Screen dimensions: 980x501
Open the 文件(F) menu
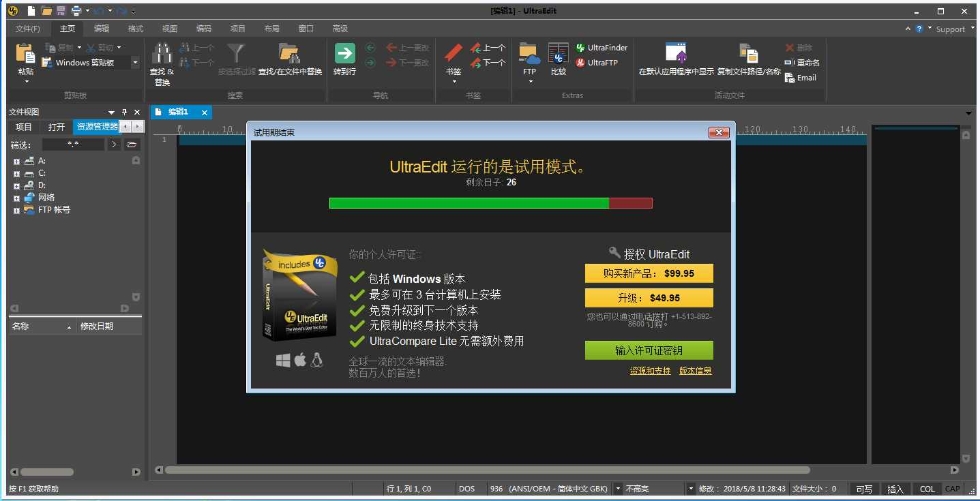28,29
